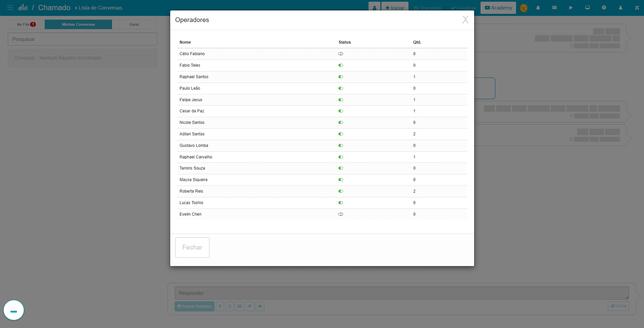
Task: Click the Lista de Conversas breadcrumb
Action: click(101, 8)
